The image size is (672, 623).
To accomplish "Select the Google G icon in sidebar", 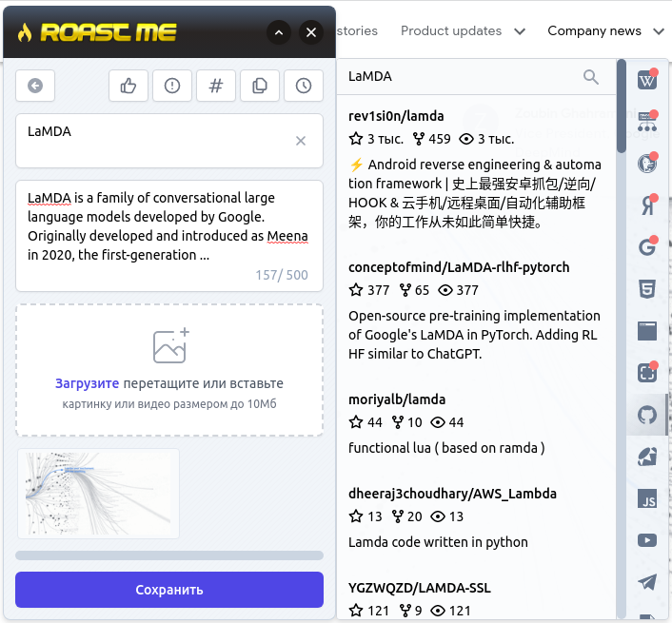I will pos(647,247).
